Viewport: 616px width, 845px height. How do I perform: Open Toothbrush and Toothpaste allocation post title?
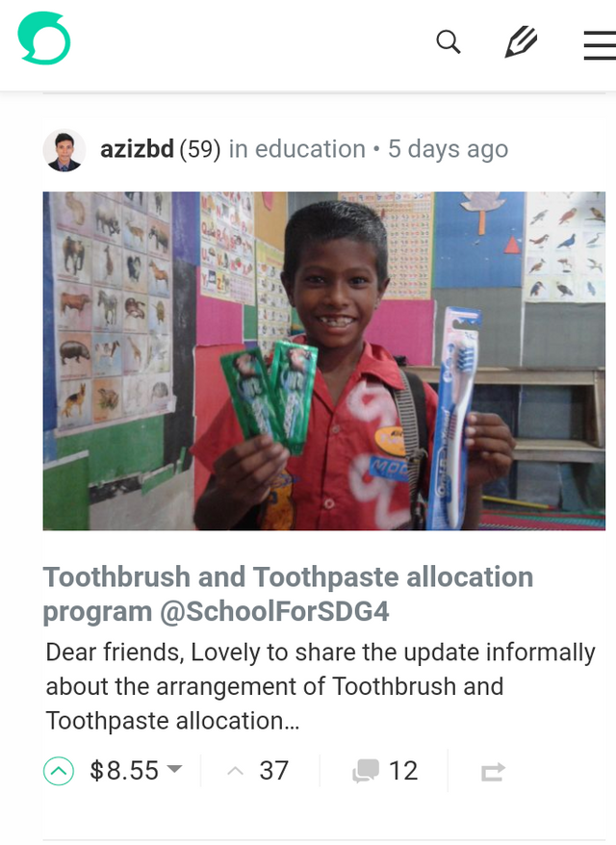(288, 594)
